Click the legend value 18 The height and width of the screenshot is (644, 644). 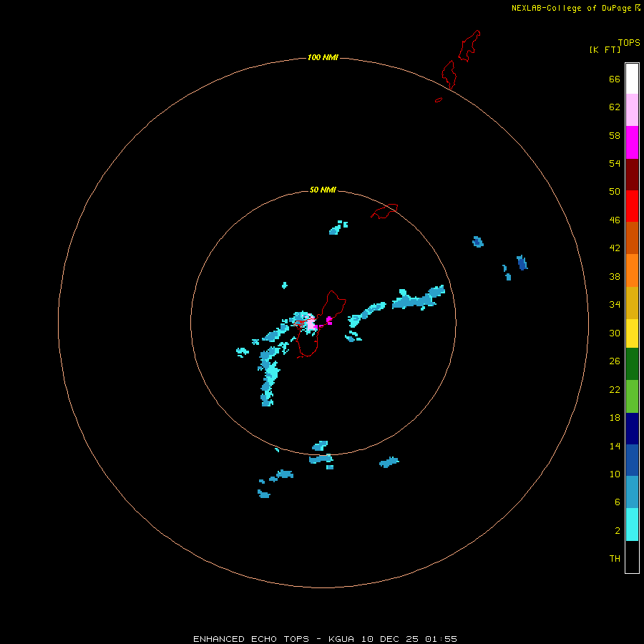(x=615, y=418)
